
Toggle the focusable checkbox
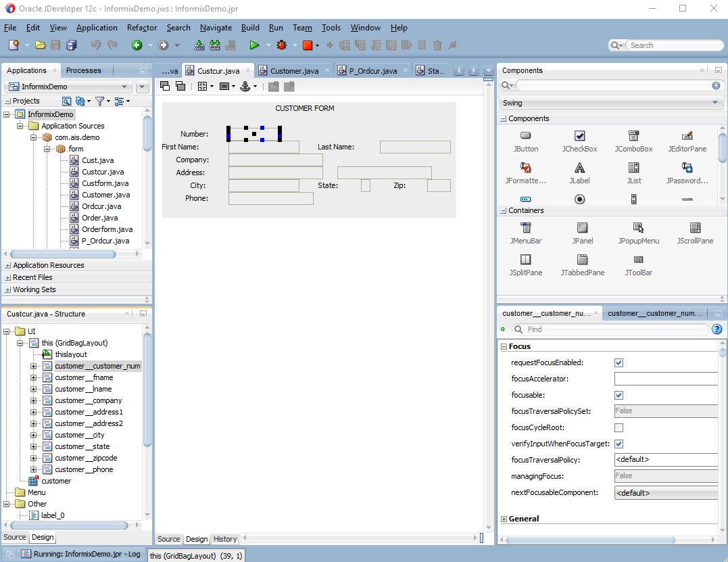click(618, 395)
